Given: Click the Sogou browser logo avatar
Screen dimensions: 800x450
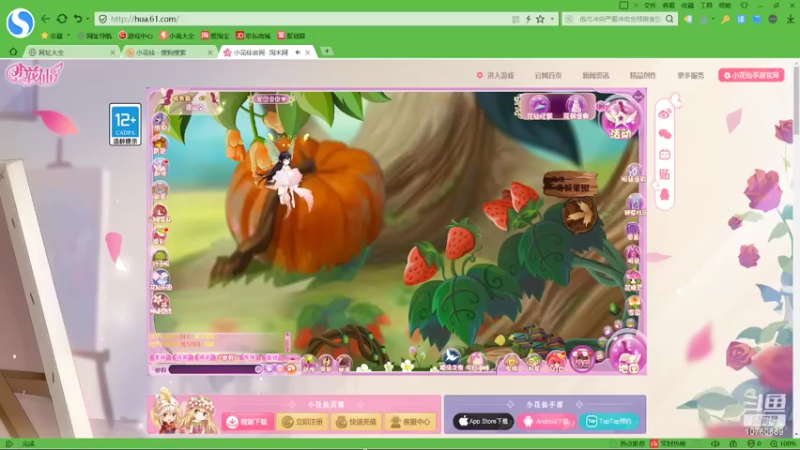Looking at the screenshot, I should click(20, 22).
